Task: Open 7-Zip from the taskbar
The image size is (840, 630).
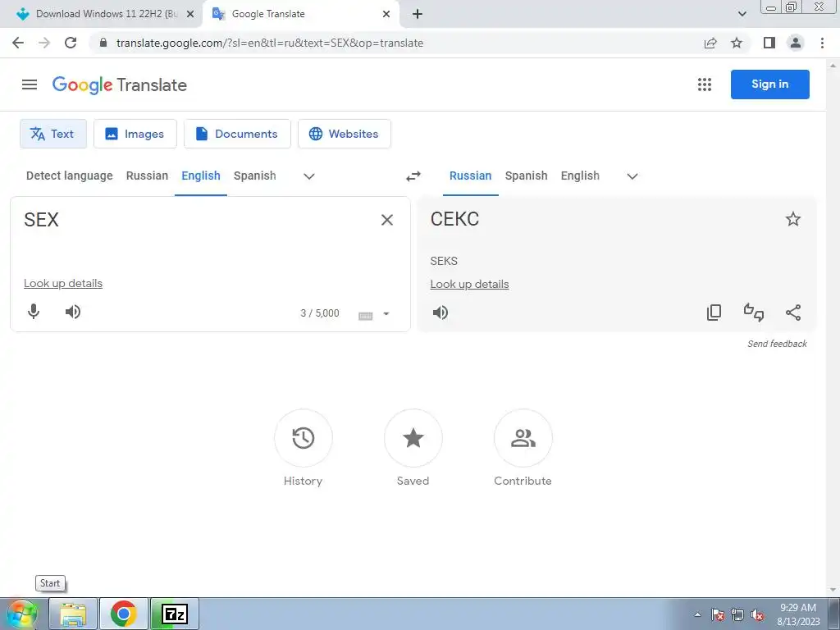Action: coord(175,614)
